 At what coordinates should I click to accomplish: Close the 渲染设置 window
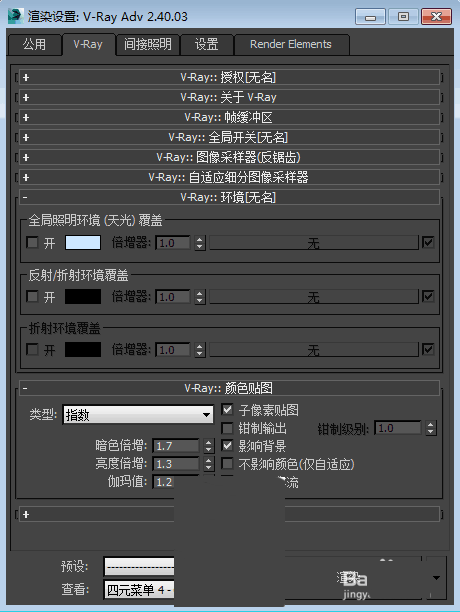[437, 17]
